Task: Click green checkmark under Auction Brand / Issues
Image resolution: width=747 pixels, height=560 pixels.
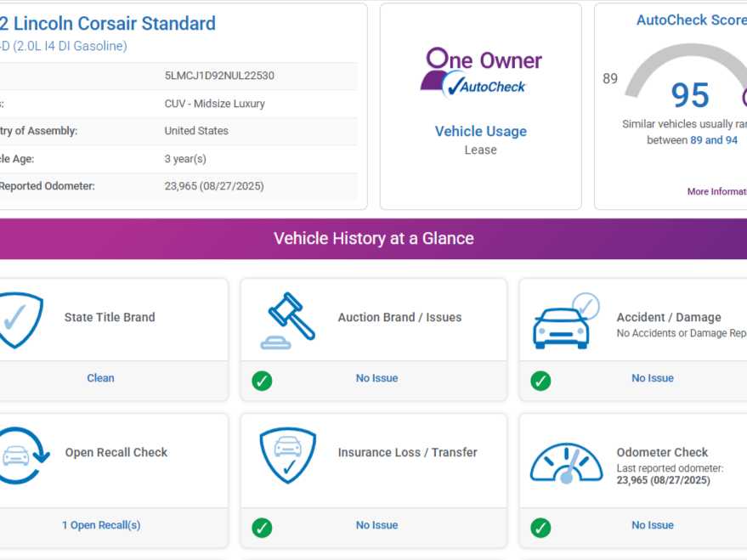Action: click(x=262, y=381)
